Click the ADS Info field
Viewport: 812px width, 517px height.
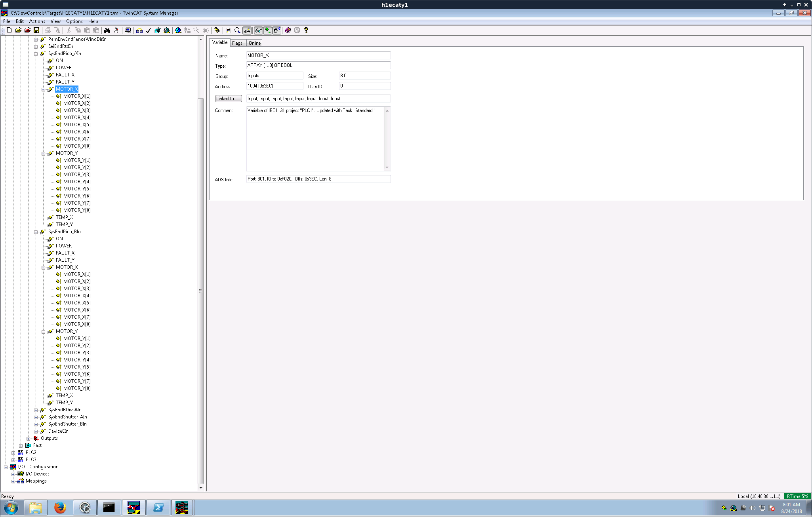click(318, 179)
